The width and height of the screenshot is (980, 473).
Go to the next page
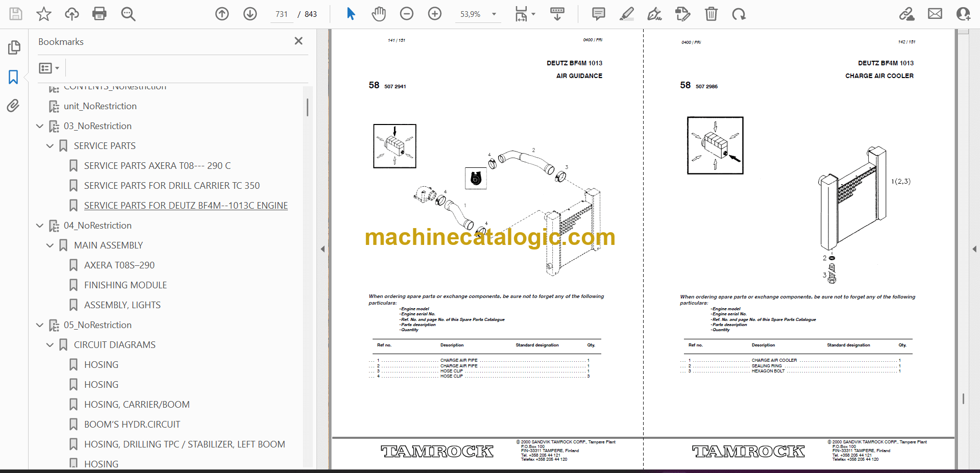[x=250, y=14]
